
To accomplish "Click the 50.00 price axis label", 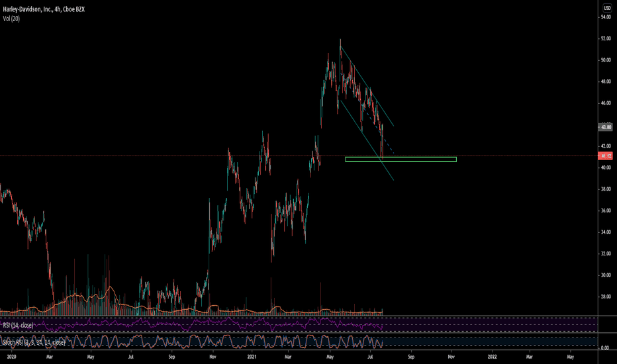I will (x=606, y=60).
